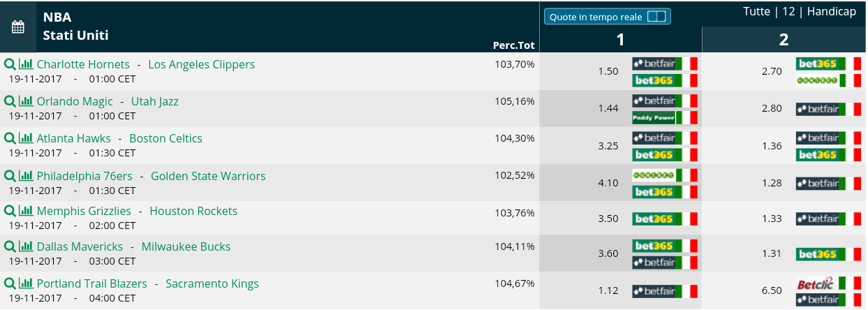Sort by column 1 header

click(620, 40)
